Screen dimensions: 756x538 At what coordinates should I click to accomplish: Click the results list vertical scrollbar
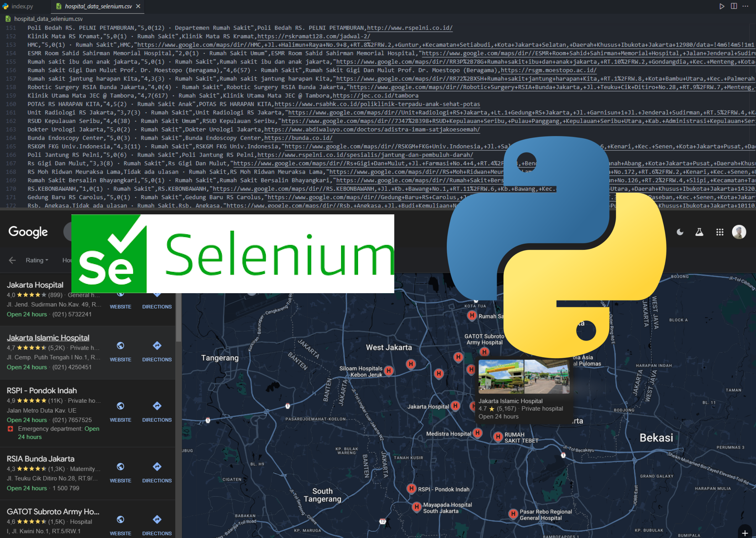(178, 317)
